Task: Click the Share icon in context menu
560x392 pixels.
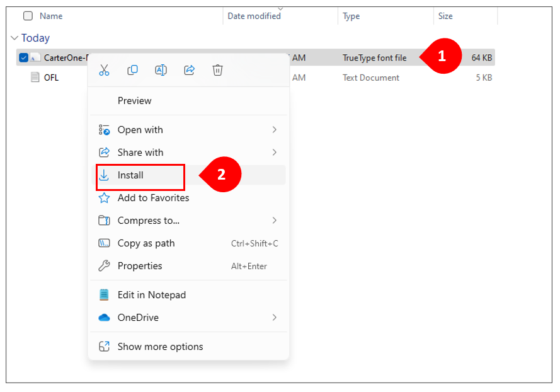Action: coord(189,70)
